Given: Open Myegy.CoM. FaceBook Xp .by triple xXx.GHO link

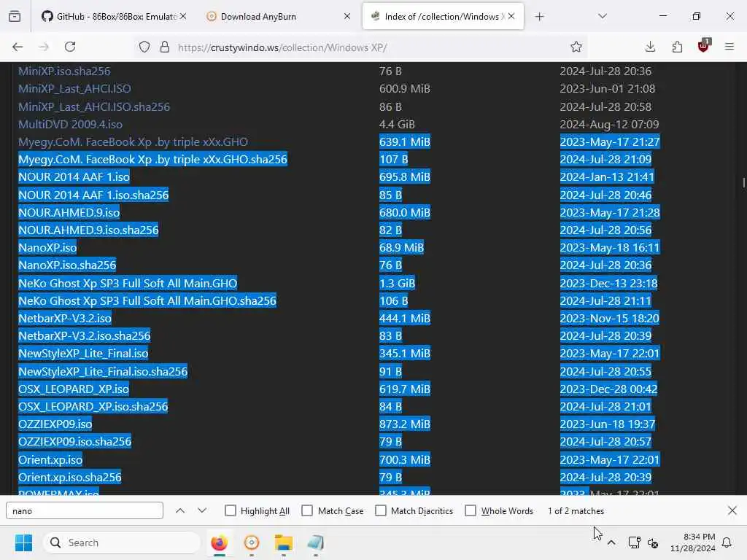Looking at the screenshot, I should (133, 142).
